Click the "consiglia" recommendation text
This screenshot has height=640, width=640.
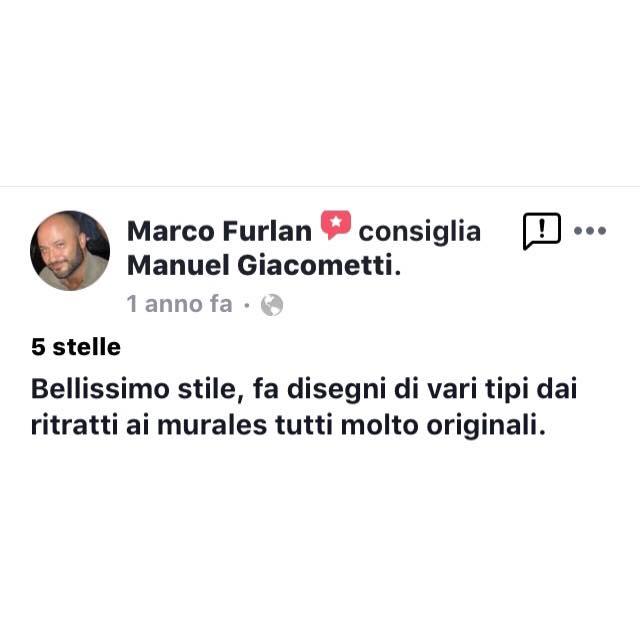click(420, 232)
